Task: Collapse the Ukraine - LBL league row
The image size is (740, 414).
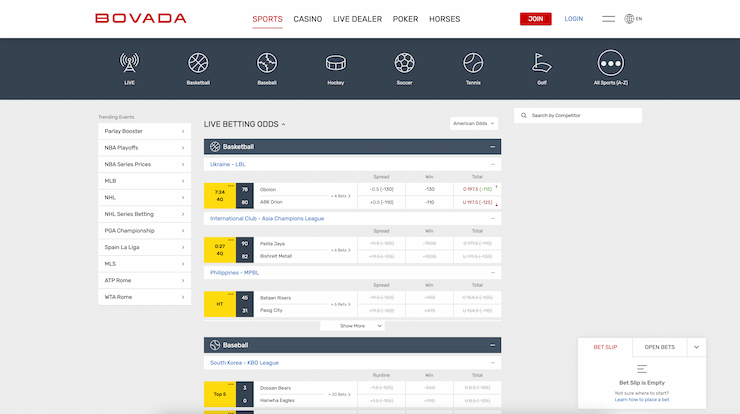Action: coord(493,164)
